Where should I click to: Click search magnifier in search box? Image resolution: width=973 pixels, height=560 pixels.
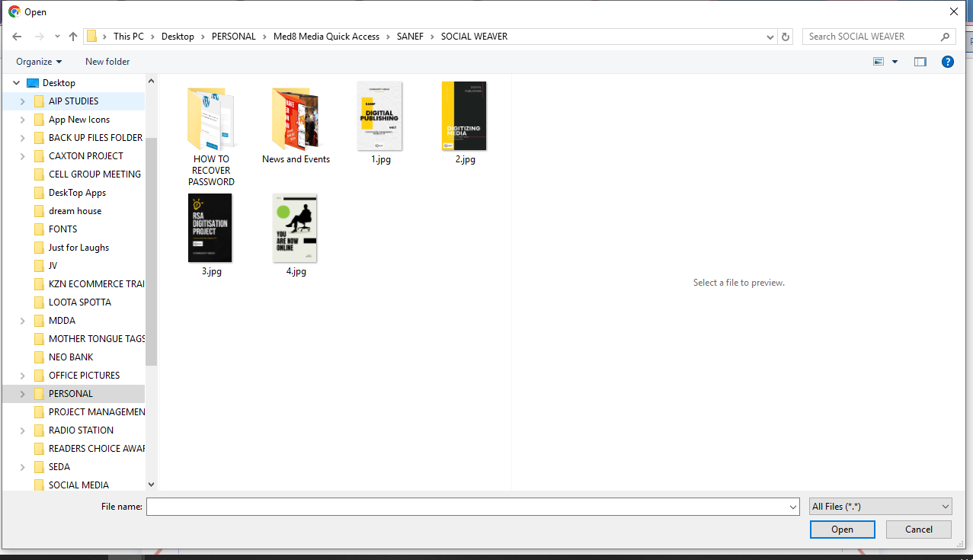click(x=946, y=37)
